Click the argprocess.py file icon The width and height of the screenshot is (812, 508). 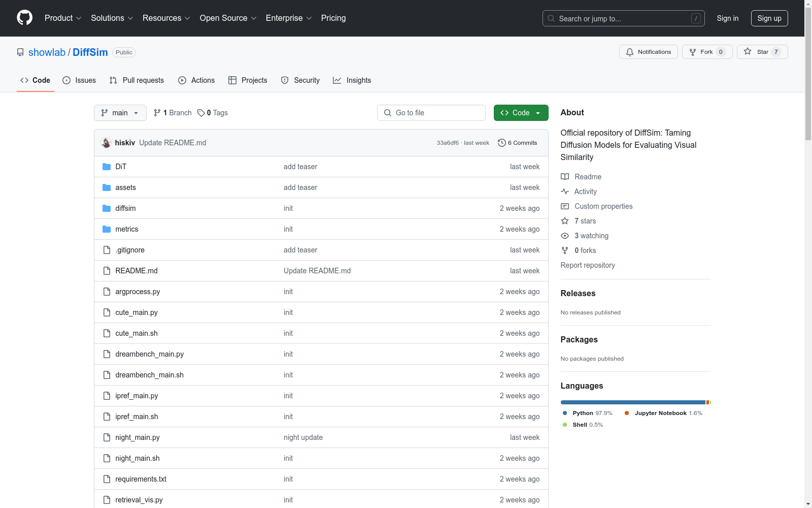(107, 292)
